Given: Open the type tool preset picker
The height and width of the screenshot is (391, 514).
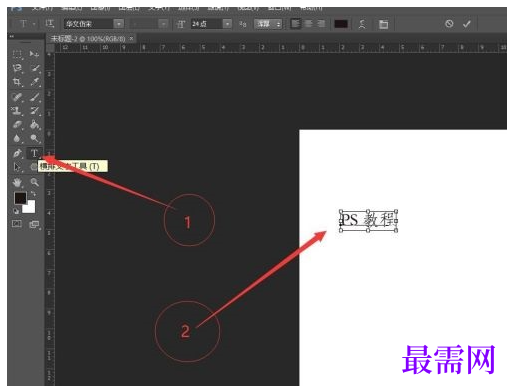Looking at the screenshot, I should [26, 24].
